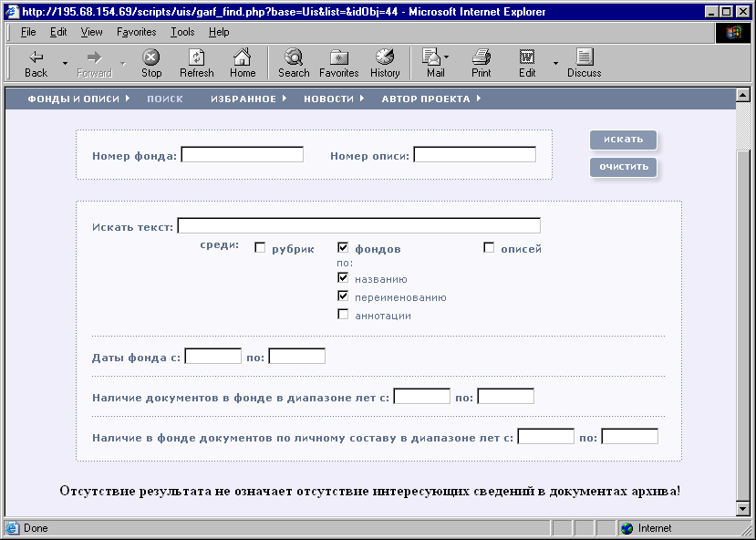
Task: Click личному составу start year field
Action: pyautogui.click(x=545, y=436)
